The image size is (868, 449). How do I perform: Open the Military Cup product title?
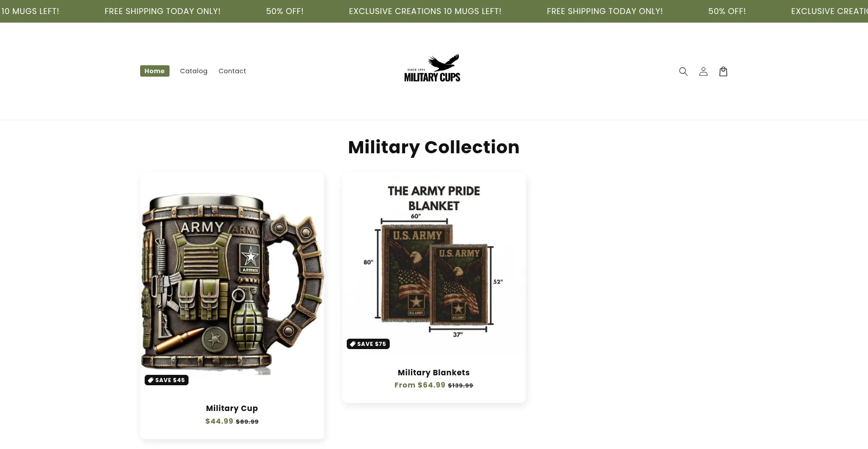click(232, 408)
